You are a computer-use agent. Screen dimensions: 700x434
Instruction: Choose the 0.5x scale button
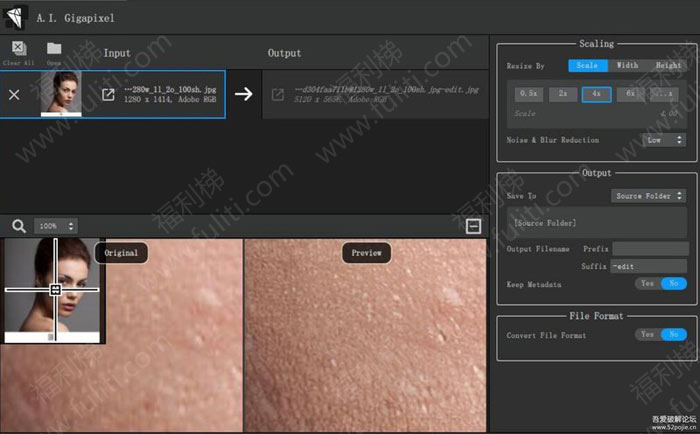click(x=528, y=93)
